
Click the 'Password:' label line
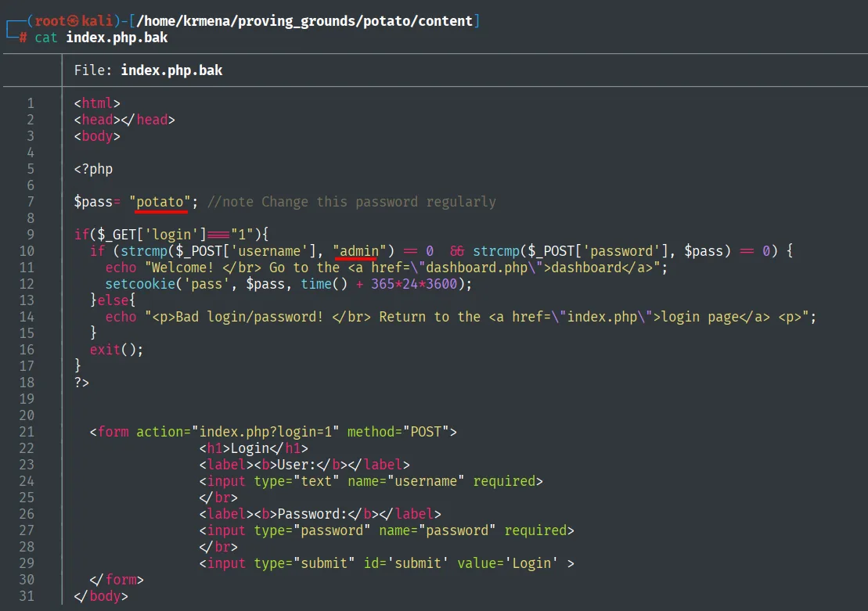320,514
